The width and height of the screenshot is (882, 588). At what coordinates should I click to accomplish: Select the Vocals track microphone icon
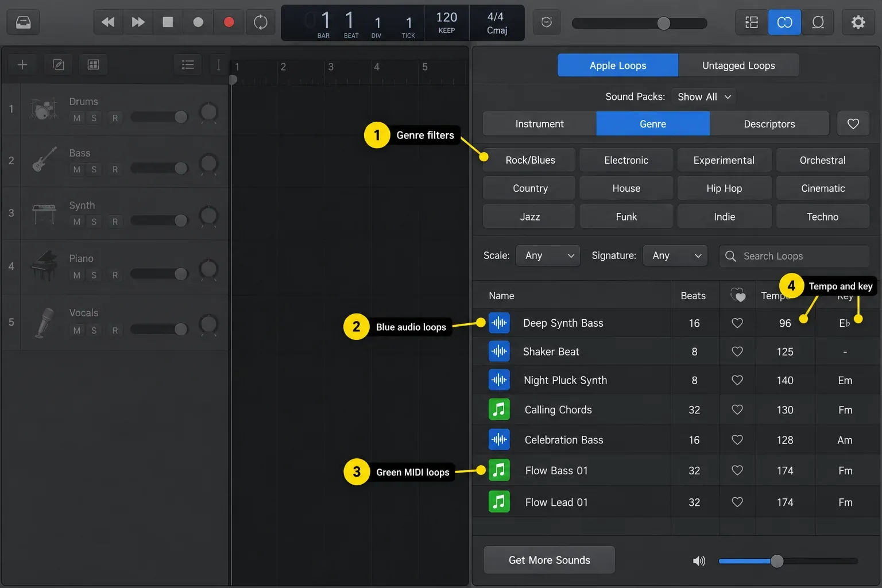(44, 322)
